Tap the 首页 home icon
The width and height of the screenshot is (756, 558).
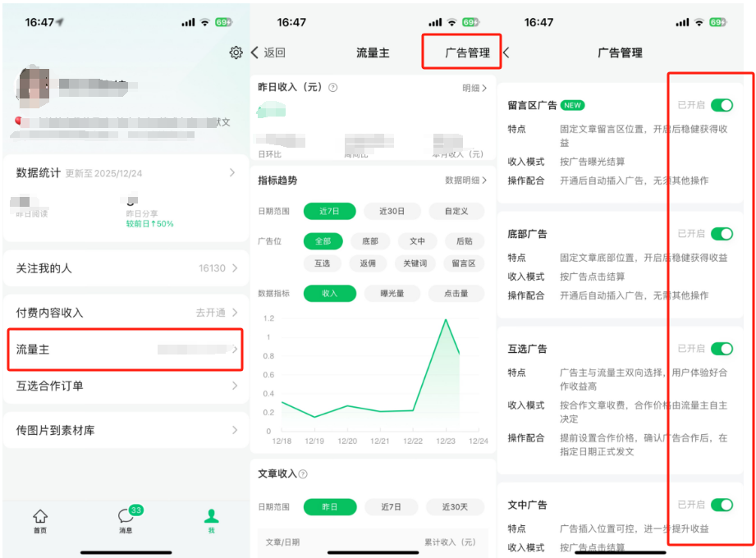(x=39, y=519)
